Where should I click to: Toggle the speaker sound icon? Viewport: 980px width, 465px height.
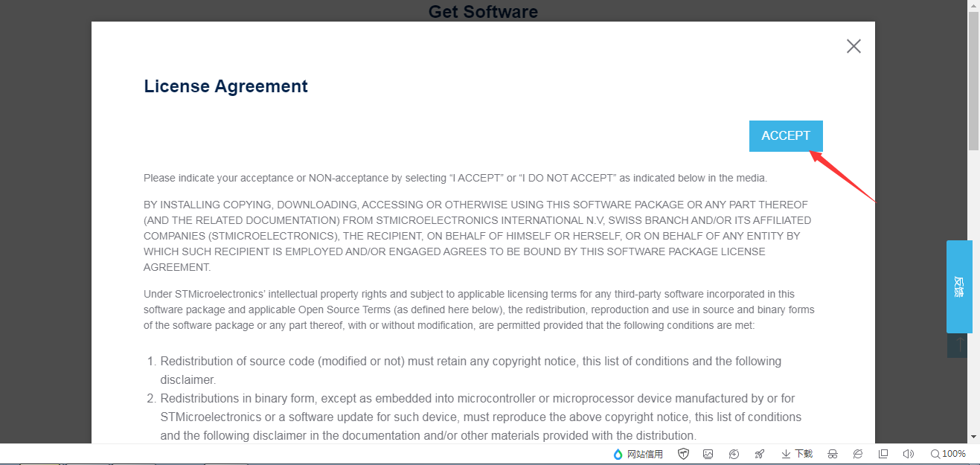click(x=908, y=454)
